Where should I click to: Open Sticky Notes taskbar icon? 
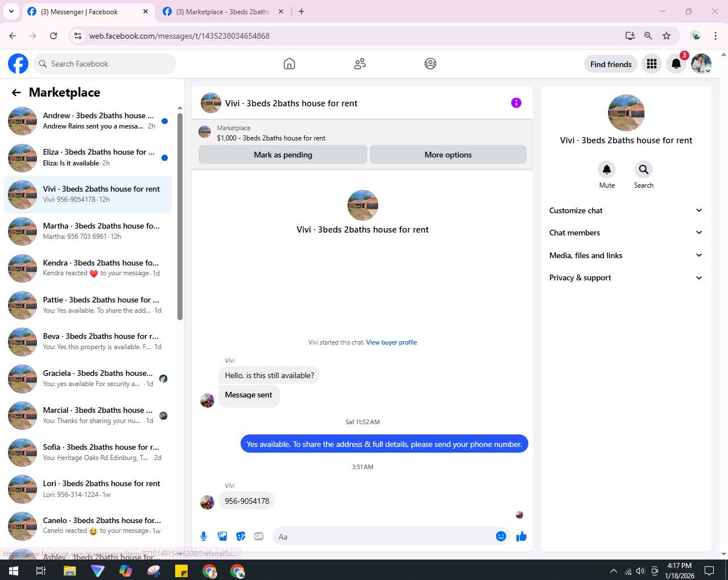(181, 570)
